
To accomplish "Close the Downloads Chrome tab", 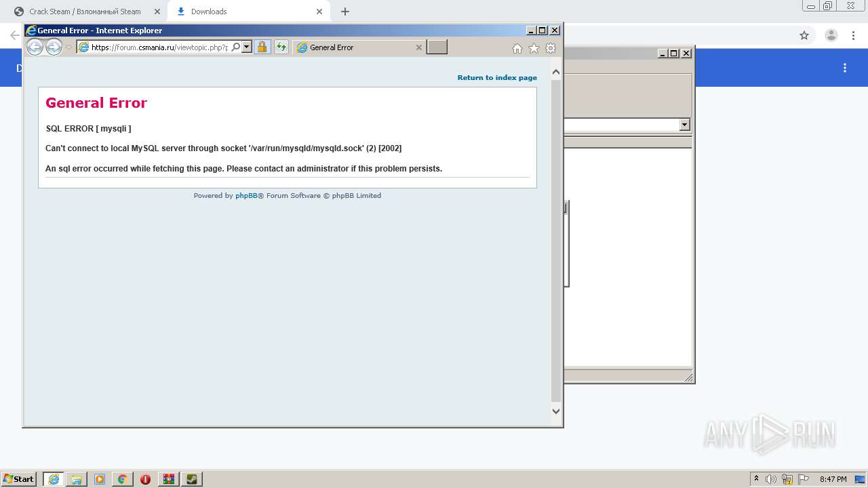I will click(319, 12).
